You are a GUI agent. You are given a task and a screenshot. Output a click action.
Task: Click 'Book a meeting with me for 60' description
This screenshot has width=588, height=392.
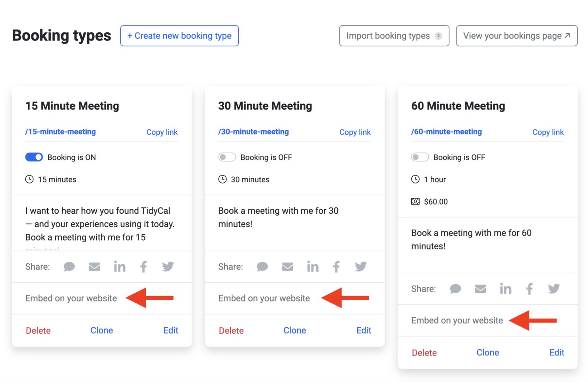(x=472, y=239)
